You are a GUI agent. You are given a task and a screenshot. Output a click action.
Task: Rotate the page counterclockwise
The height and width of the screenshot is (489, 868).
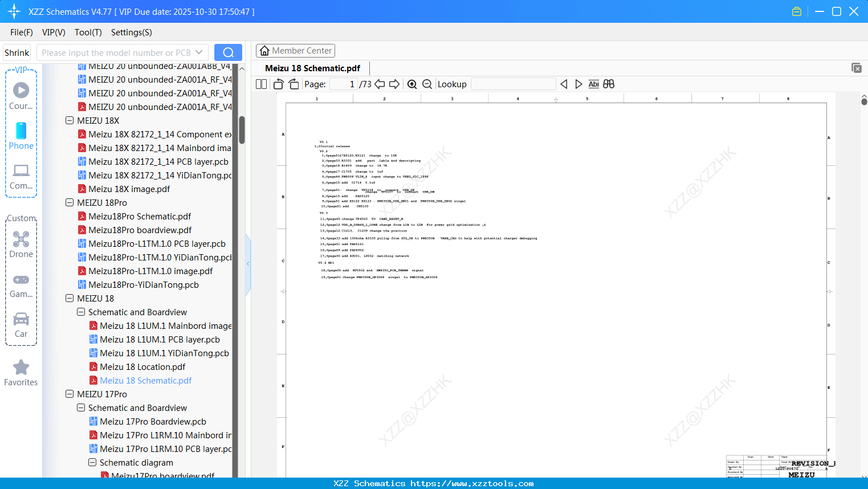(278, 84)
